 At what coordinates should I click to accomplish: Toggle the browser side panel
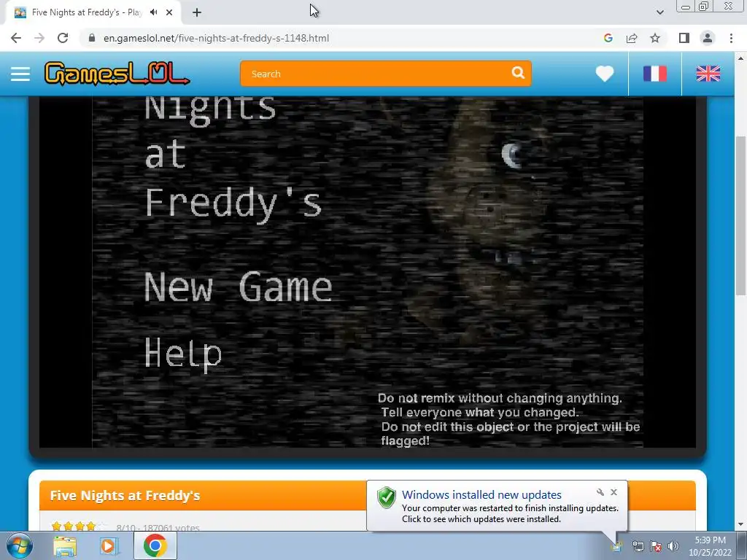pyautogui.click(x=684, y=38)
